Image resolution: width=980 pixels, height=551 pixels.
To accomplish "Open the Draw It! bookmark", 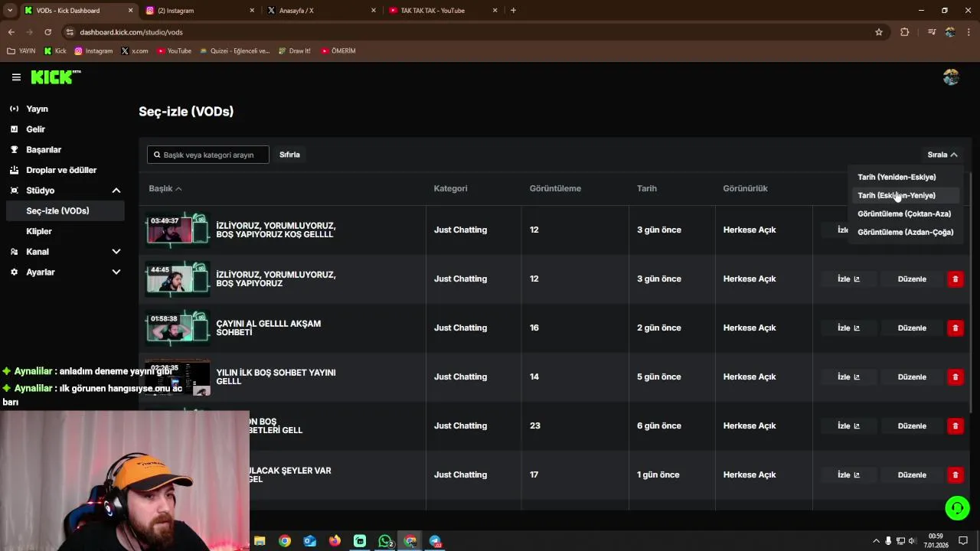I will [x=295, y=51].
